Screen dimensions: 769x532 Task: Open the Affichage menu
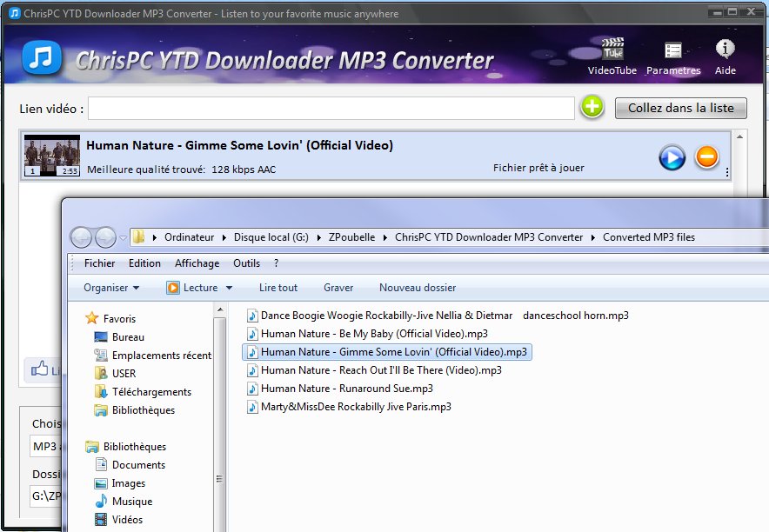point(197,263)
